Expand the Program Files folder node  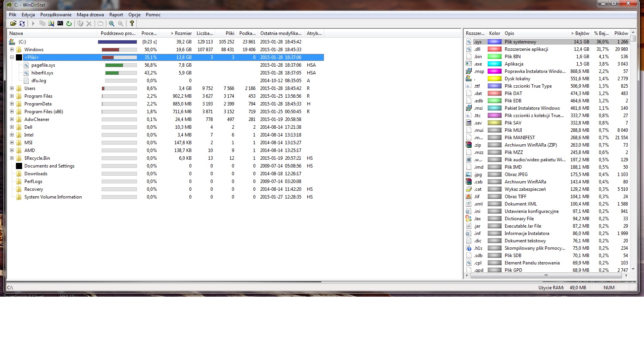pos(12,96)
